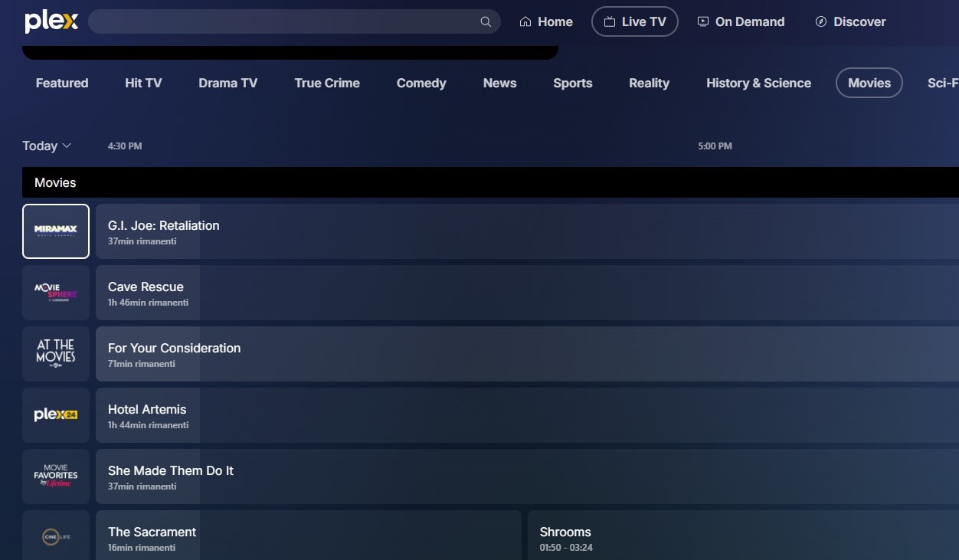Open the Hotel Artemis program

pos(527,415)
